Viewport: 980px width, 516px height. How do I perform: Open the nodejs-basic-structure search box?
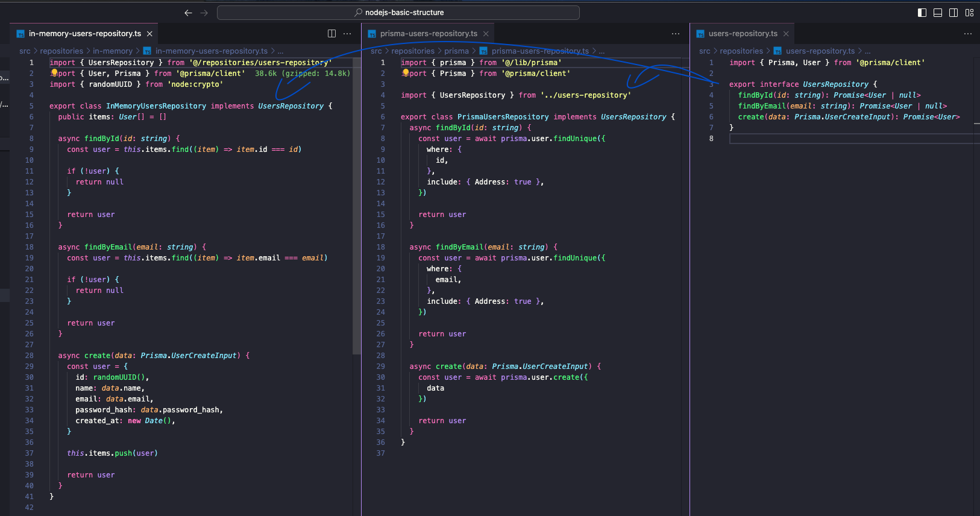[x=398, y=13]
